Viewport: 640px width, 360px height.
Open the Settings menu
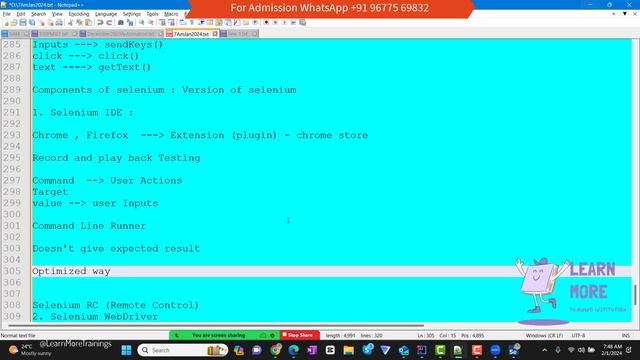(131, 14)
